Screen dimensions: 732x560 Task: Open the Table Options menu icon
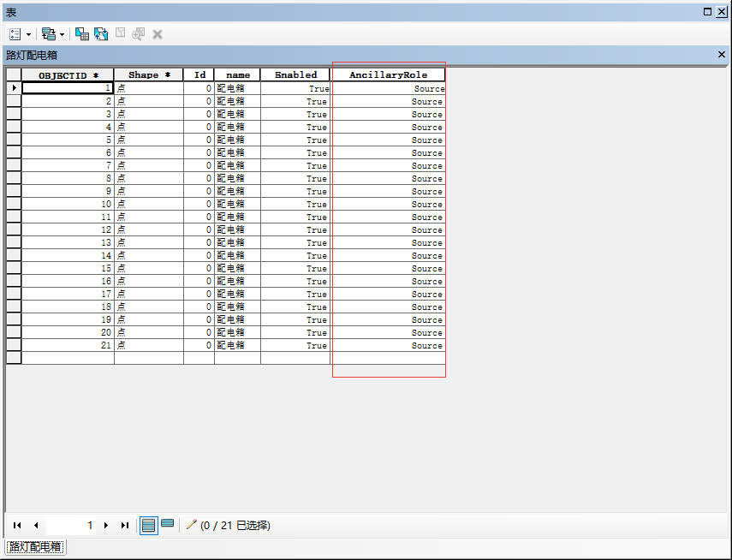click(x=15, y=34)
